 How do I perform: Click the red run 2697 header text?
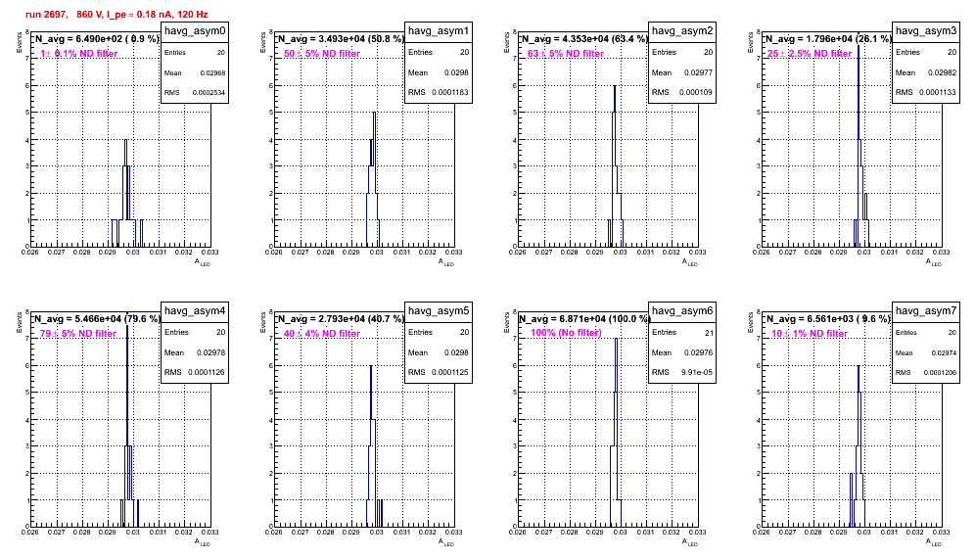[116, 15]
